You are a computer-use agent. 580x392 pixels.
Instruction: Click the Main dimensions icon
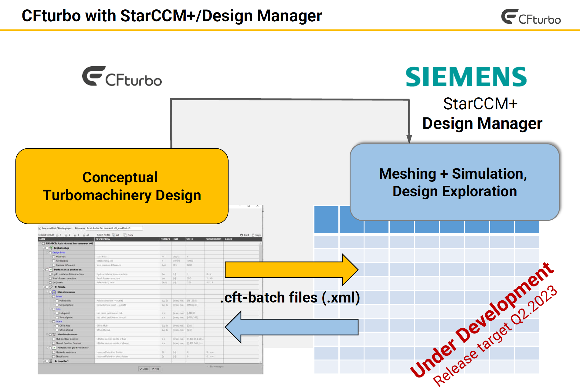(x=54, y=292)
